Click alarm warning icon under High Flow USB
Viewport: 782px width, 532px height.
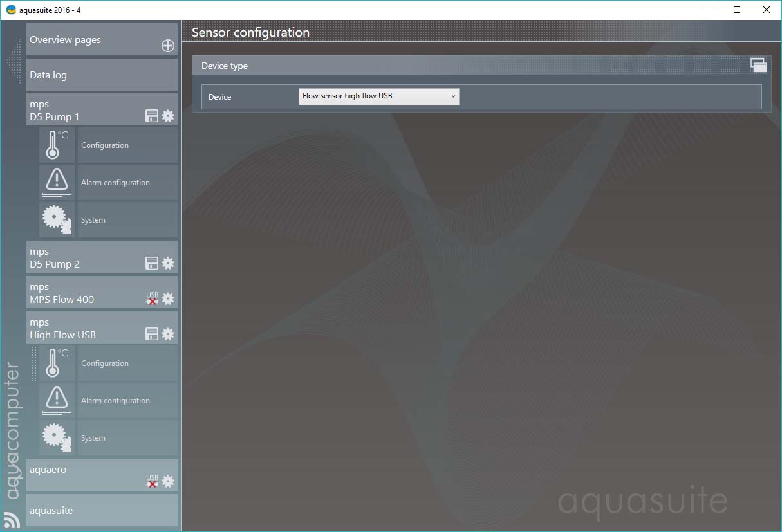pyautogui.click(x=57, y=401)
